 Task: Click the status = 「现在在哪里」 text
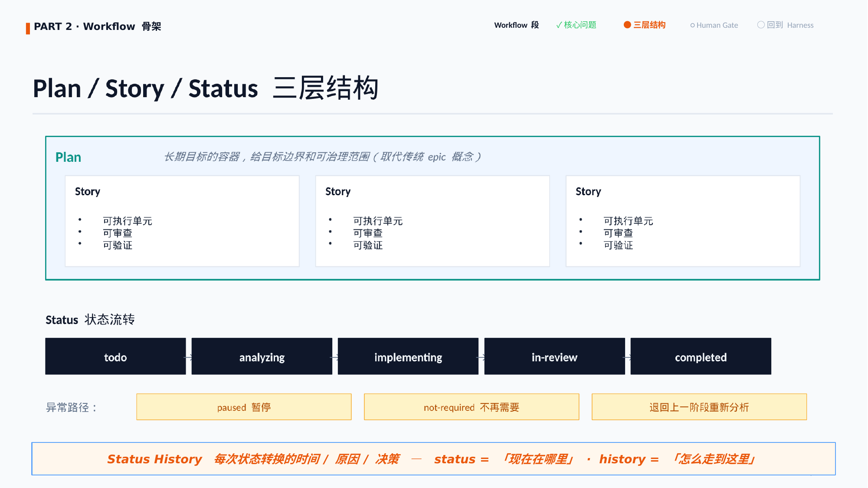pyautogui.click(x=504, y=459)
